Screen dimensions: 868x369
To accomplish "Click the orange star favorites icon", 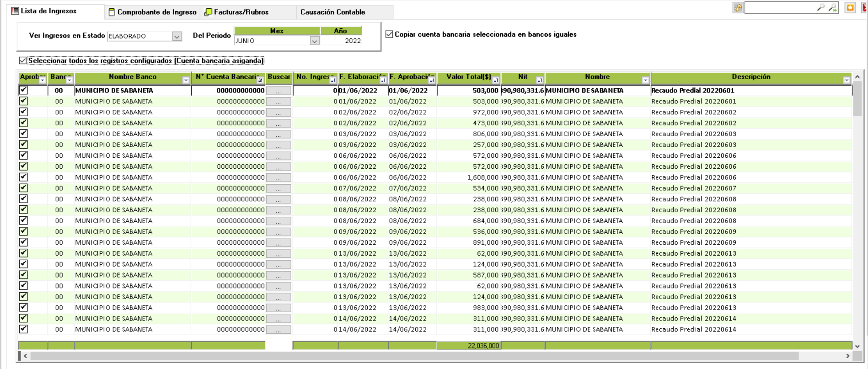I will [850, 8].
